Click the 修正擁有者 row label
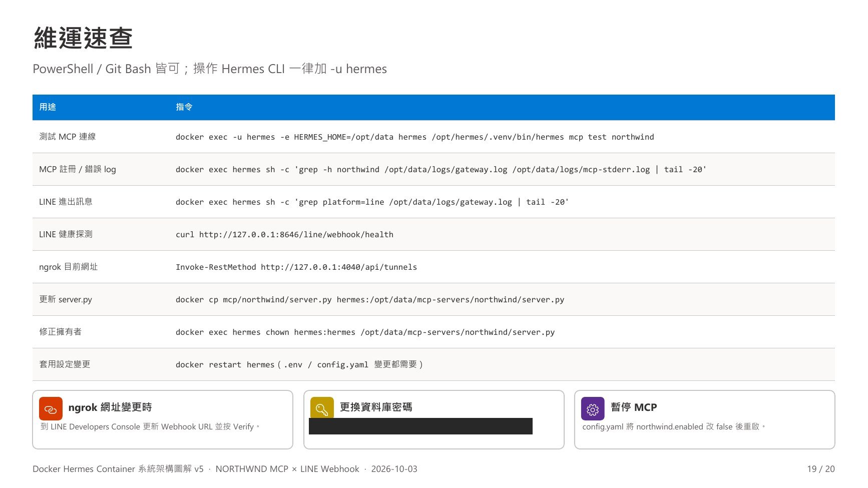Viewport: 868px width, 488px height. pyautogui.click(x=60, y=332)
